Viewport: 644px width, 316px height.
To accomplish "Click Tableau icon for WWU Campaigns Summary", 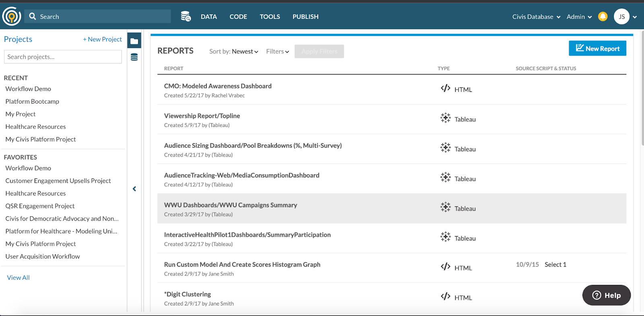I will click(445, 207).
